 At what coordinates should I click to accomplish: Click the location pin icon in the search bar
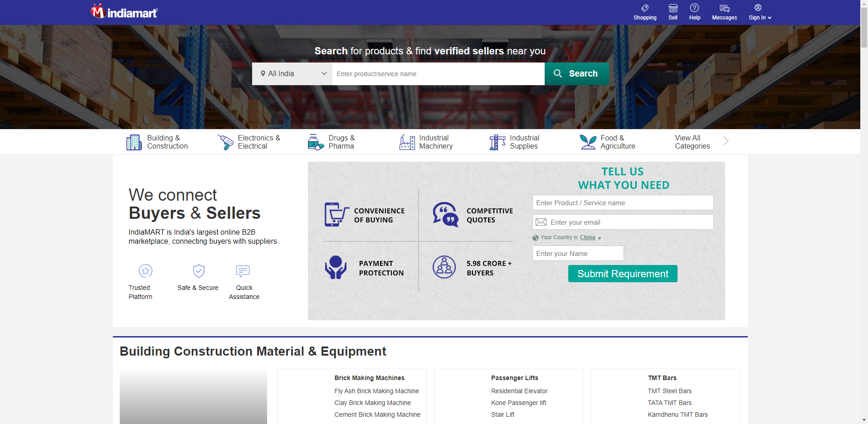(x=263, y=74)
